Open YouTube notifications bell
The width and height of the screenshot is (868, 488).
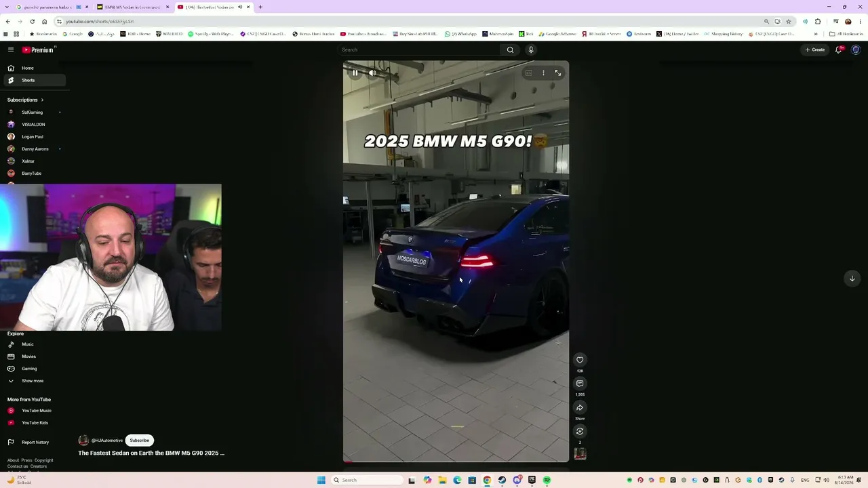(839, 49)
